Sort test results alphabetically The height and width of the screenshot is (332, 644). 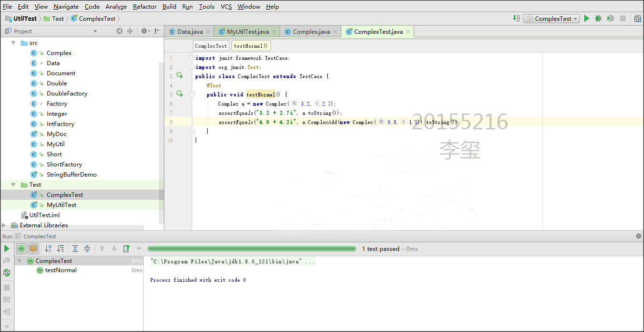click(48, 249)
